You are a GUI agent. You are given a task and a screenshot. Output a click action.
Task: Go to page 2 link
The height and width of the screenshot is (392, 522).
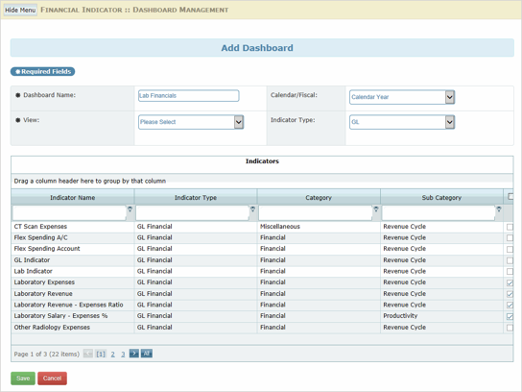(113, 354)
